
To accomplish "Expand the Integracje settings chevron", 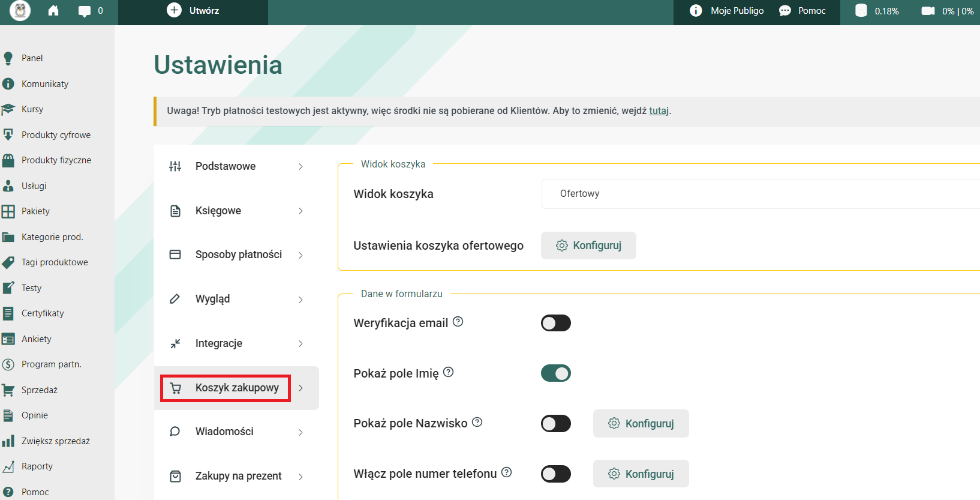I will click(x=300, y=344).
